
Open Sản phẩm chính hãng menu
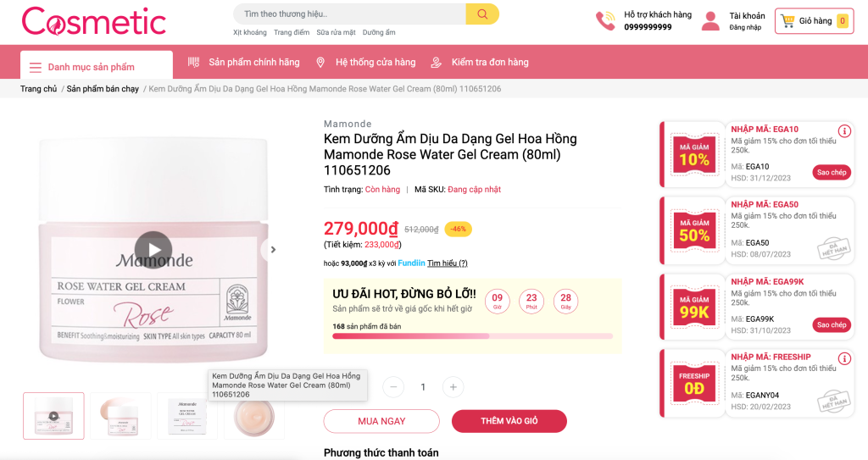pyautogui.click(x=244, y=62)
